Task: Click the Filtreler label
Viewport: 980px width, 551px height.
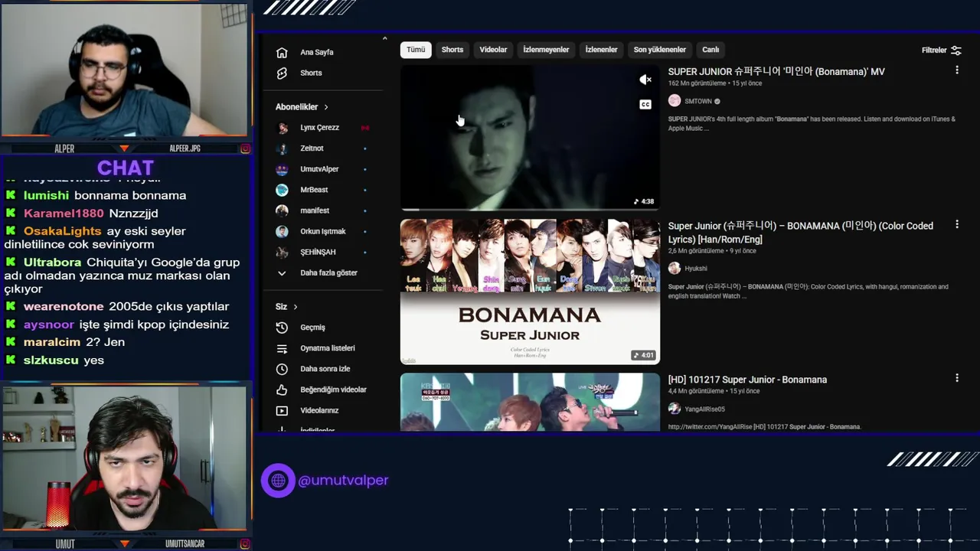Action: (934, 51)
